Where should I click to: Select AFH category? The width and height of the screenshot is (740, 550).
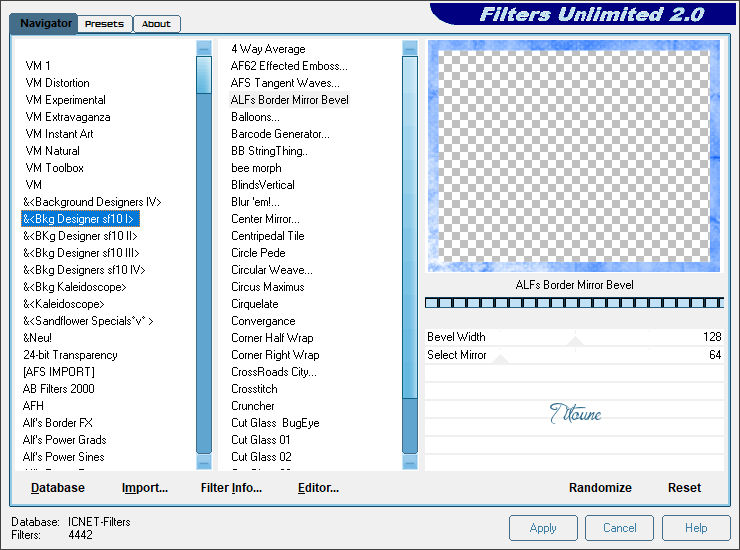[33, 406]
